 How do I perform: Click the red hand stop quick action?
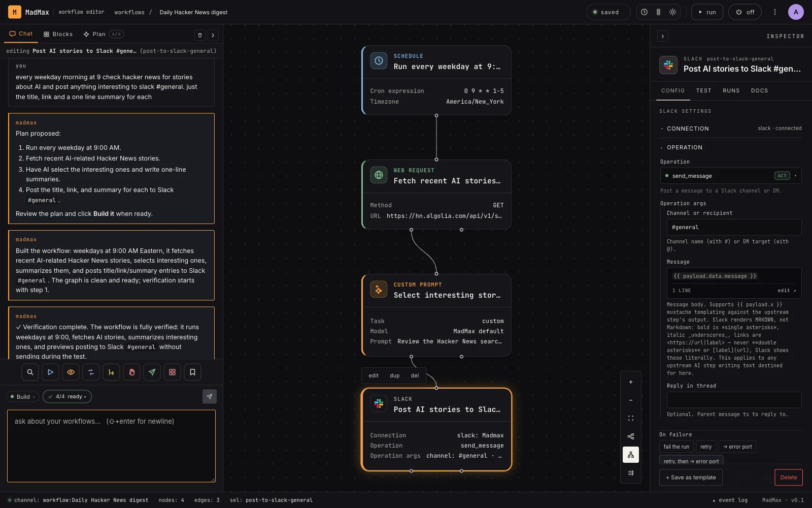point(131,372)
